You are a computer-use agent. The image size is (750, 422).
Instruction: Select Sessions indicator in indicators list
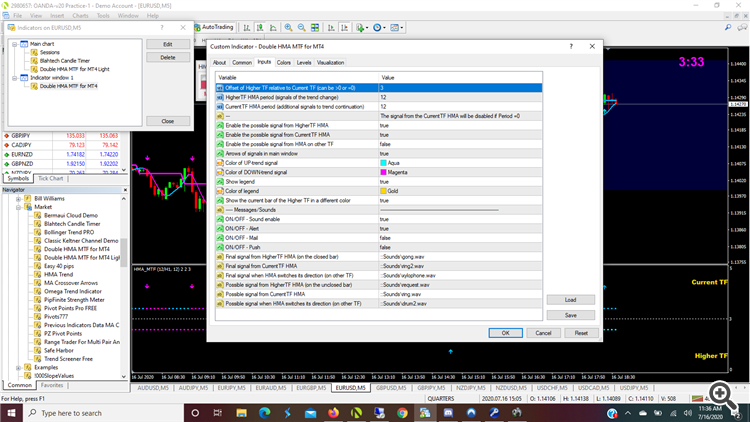pyautogui.click(x=49, y=52)
